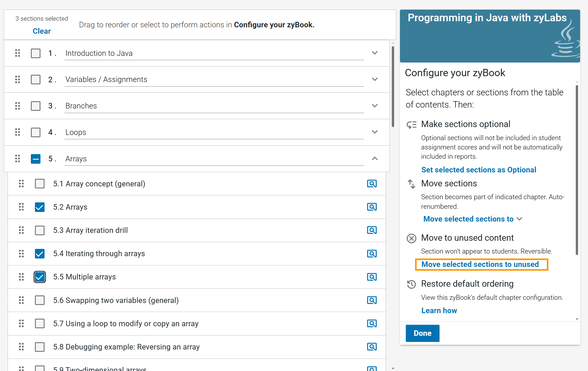Screen dimensions: 588x371
Task: Check section 5.3 Array iteration drill
Action: tap(40, 230)
